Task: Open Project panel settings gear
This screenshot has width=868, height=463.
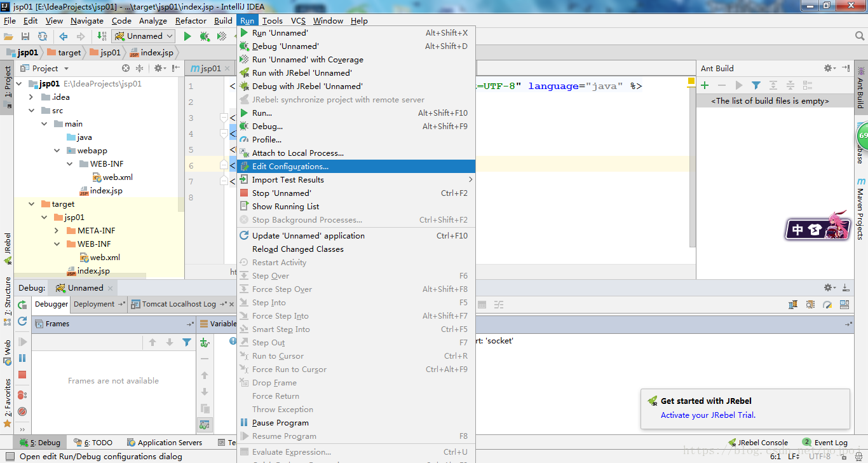Action: pos(158,68)
